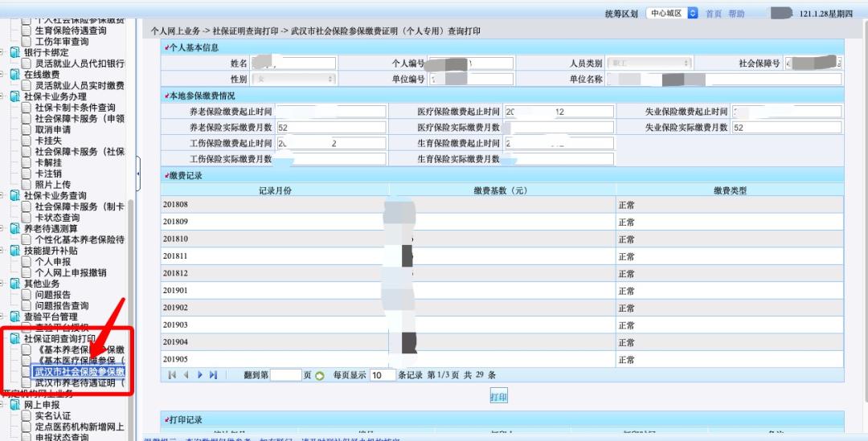This screenshot has height=441, width=868.
Task: Sort by the 记录月份 column header
Action: coord(275,190)
